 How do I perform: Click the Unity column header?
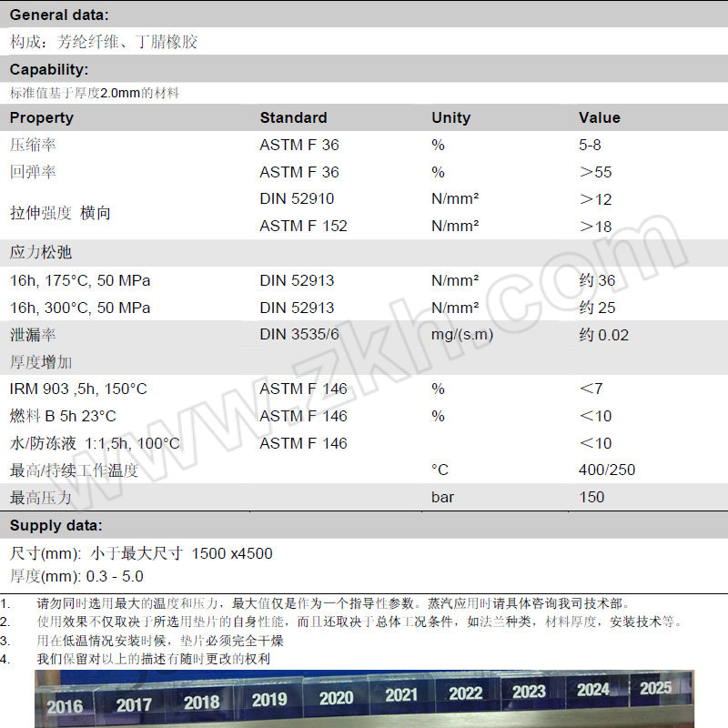450,117
